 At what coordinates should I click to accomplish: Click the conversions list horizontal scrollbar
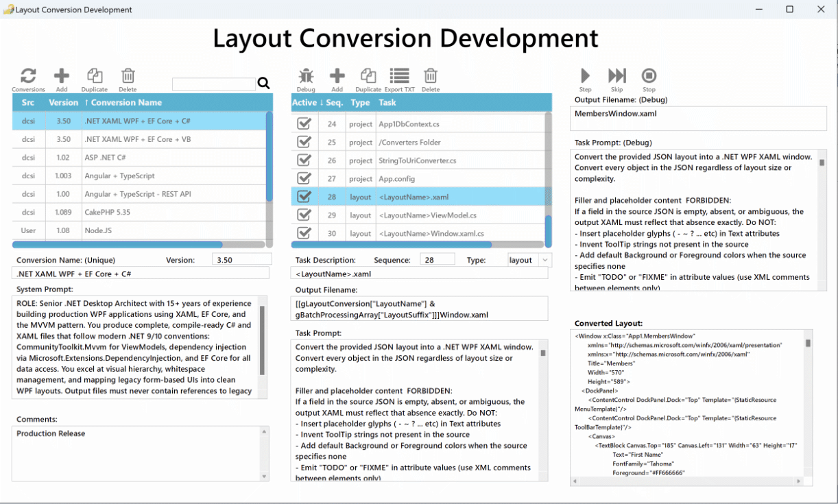coord(117,244)
